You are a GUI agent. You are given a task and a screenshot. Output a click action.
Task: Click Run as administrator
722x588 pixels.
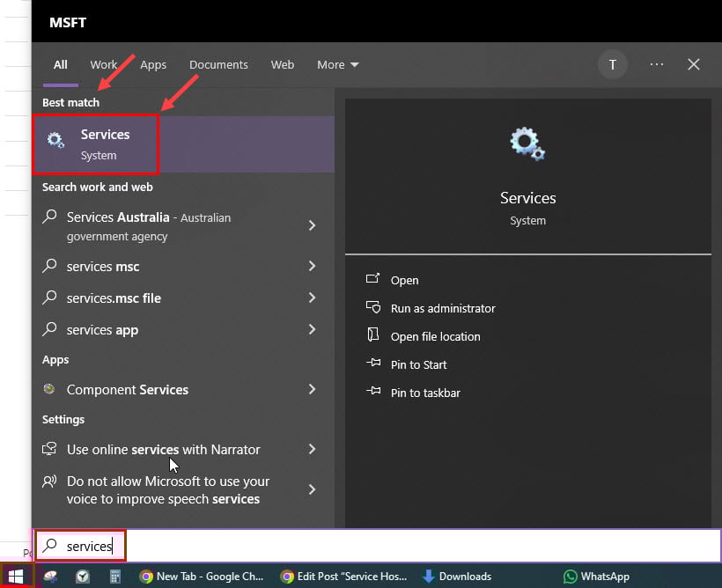pos(443,308)
